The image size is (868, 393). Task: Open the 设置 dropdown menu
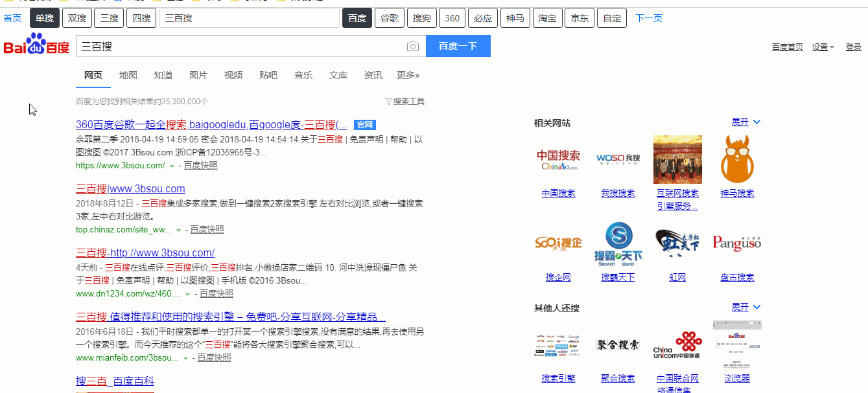(x=823, y=47)
